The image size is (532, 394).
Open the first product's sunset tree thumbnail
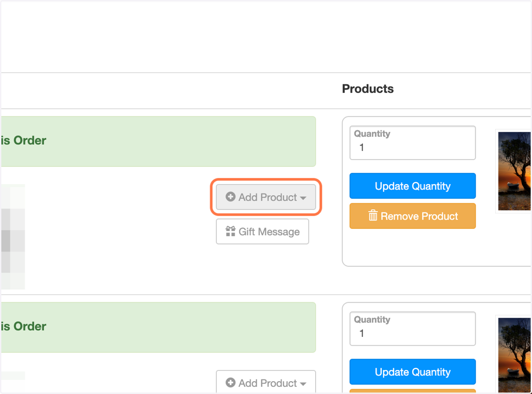point(514,171)
